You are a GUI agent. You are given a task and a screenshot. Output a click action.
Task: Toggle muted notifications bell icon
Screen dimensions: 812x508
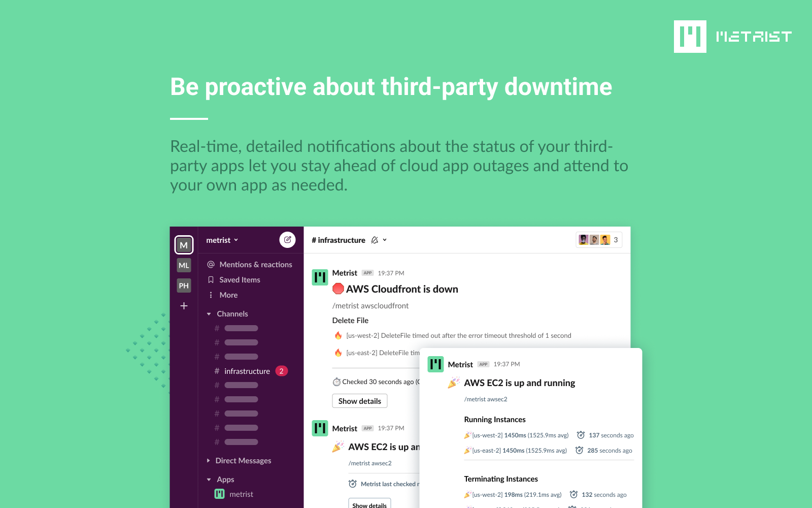pyautogui.click(x=375, y=240)
